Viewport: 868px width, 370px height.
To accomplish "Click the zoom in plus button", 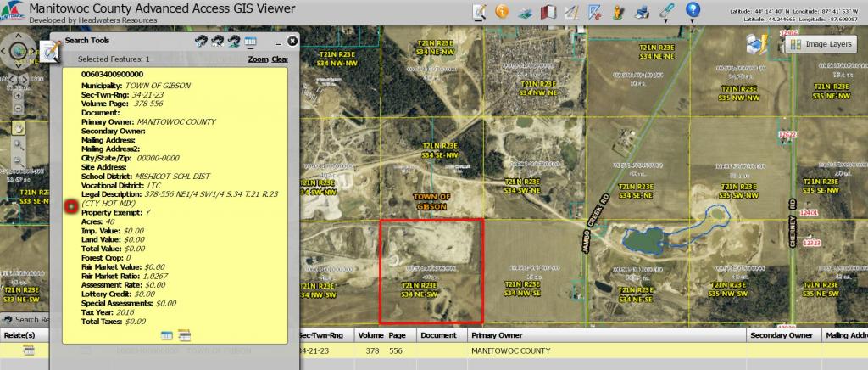I will pos(18,145).
